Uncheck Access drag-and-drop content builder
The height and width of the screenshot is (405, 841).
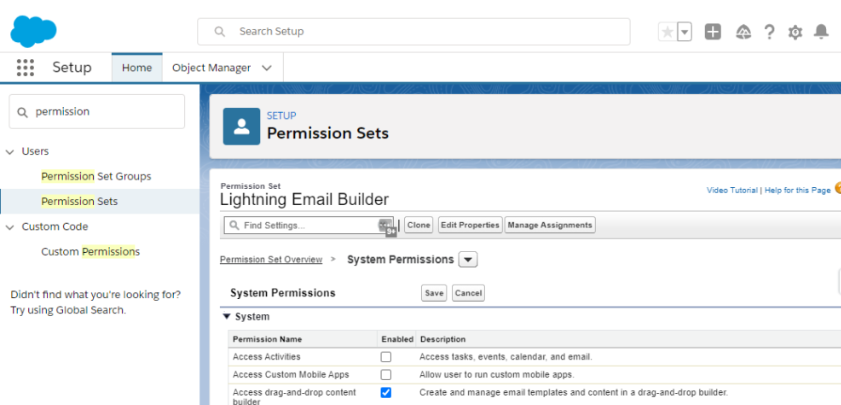pyautogui.click(x=386, y=393)
